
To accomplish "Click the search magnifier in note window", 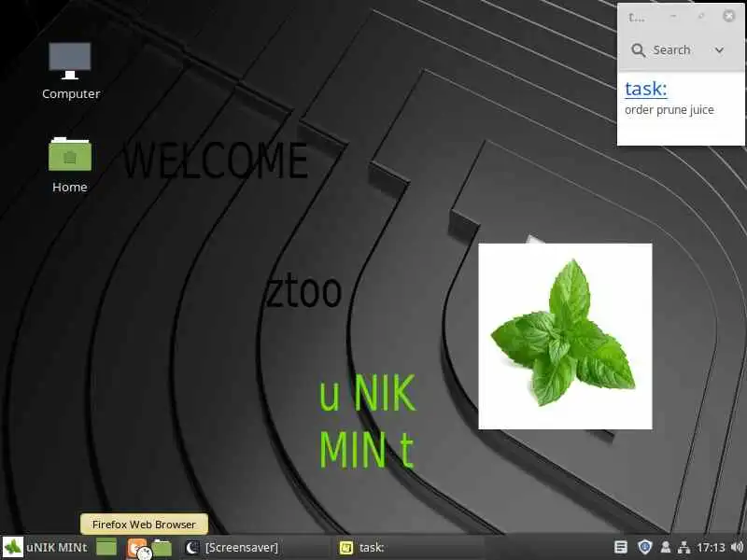I will pos(638,50).
